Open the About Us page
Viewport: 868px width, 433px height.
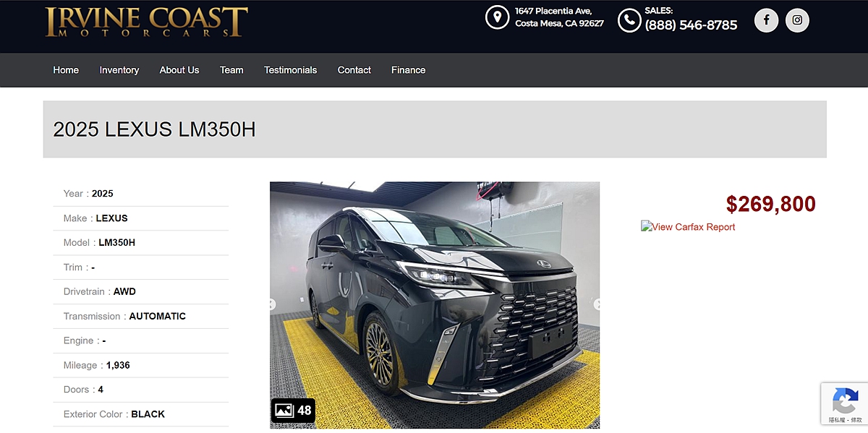click(x=179, y=70)
